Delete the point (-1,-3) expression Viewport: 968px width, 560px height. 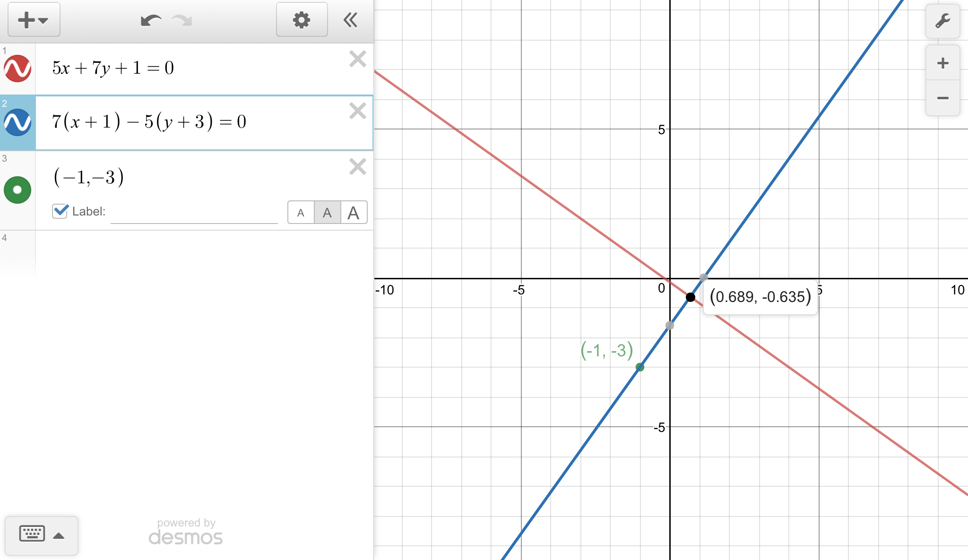pos(357,166)
